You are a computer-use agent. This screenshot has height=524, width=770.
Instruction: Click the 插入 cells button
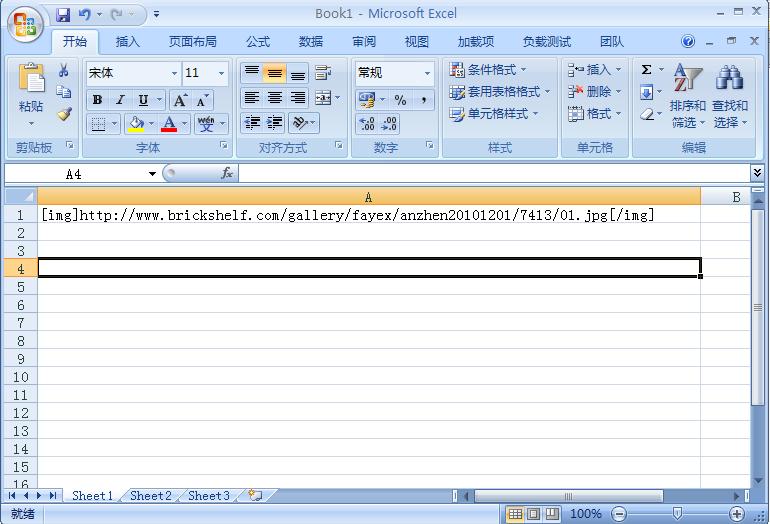click(595, 70)
